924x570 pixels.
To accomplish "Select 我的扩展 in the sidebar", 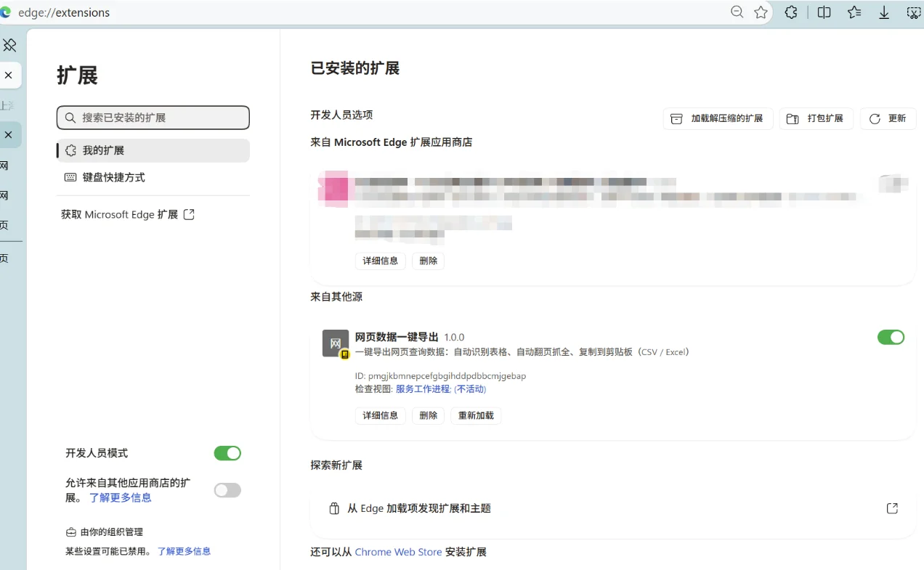I will [x=153, y=150].
